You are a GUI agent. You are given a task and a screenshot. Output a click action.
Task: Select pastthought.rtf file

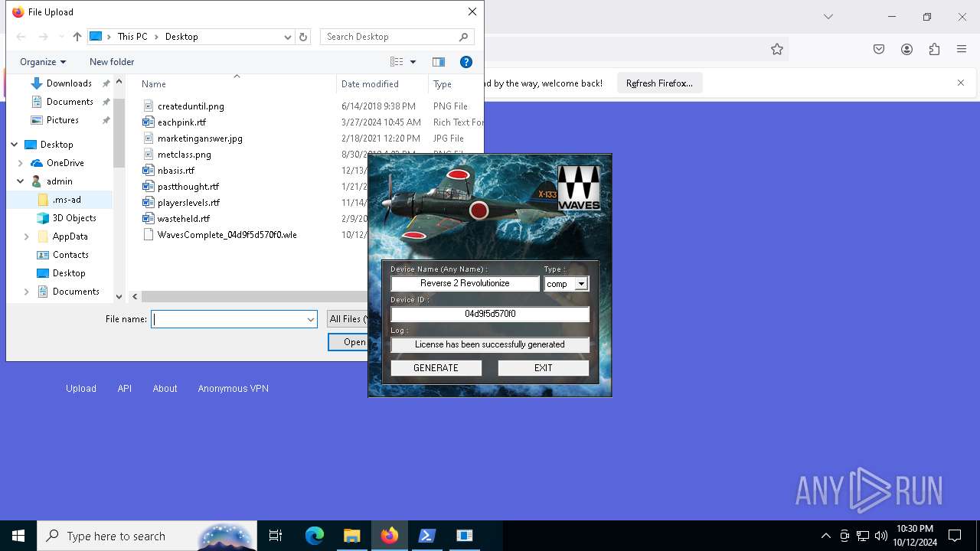pos(188,187)
